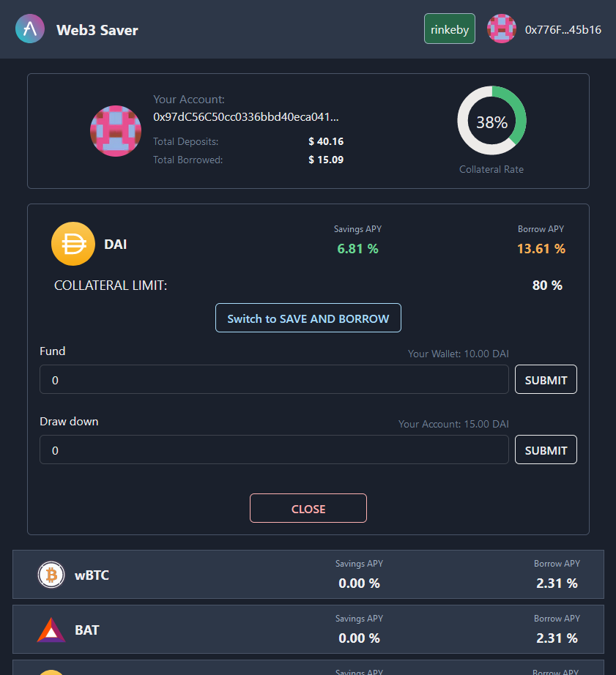This screenshot has height=675, width=616.
Task: Click the header wallet avatar icon
Action: [x=502, y=29]
